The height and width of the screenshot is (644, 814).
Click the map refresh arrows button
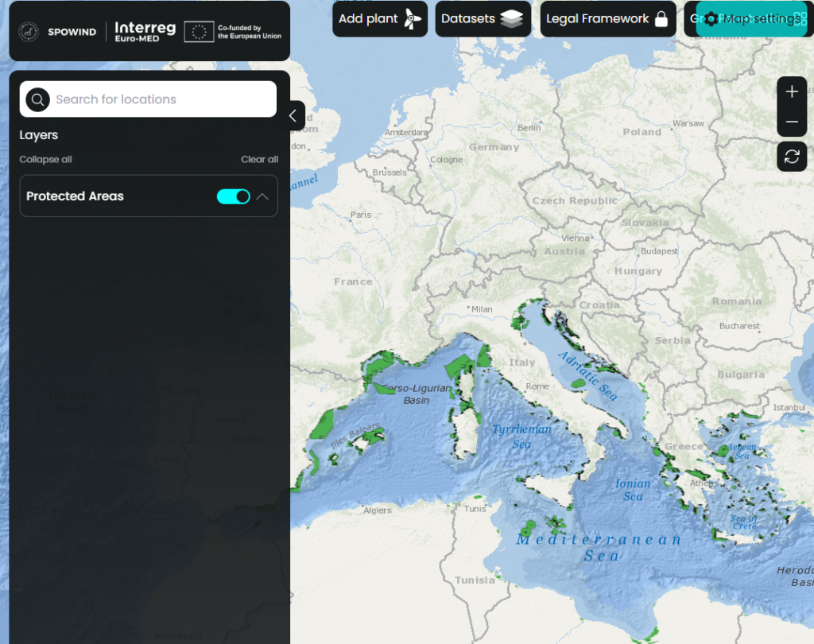[x=792, y=157]
